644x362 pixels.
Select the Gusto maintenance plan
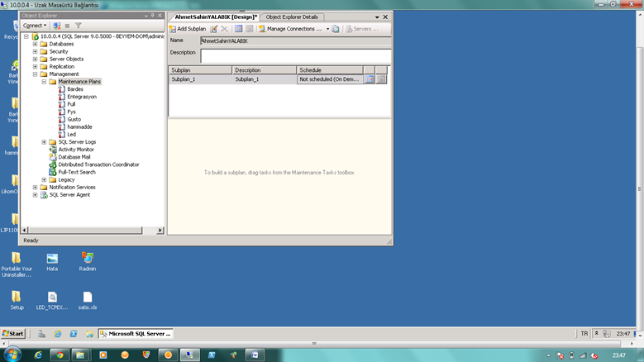pos(74,120)
